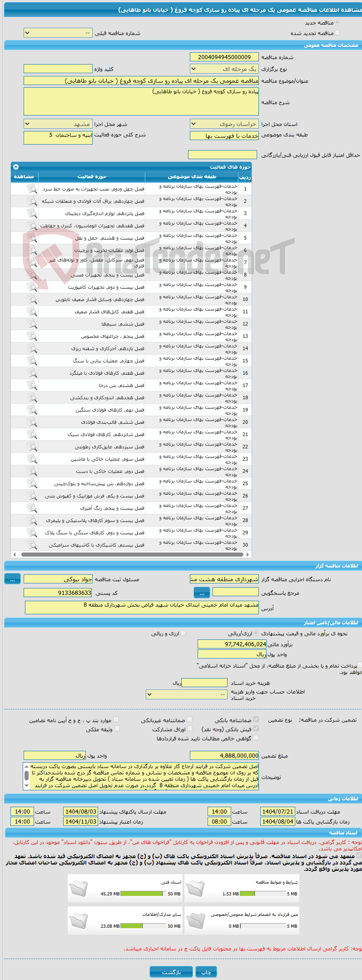This screenshot has width=362, height=980.
Task: Toggle the گواهی خالص مطالبات checkbox
Action: point(256,738)
